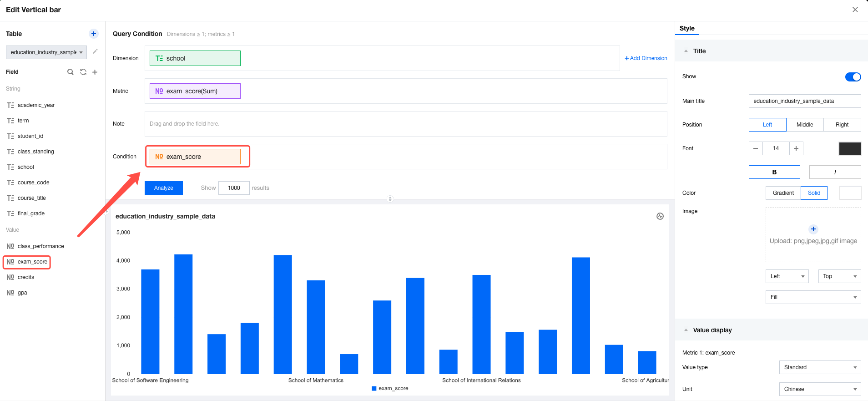Click the term field type icon
This screenshot has width=868, height=401.
click(x=10, y=121)
